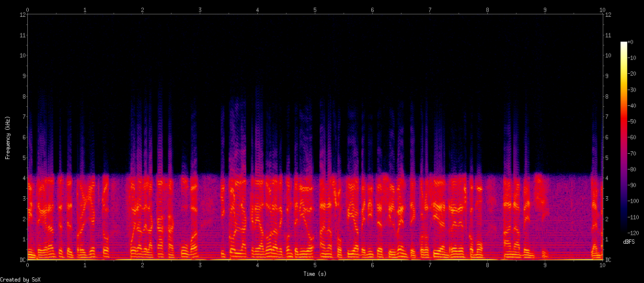Click the "-10" color scale label
Viewport: 644px width, 283px height.
pyautogui.click(x=632, y=58)
